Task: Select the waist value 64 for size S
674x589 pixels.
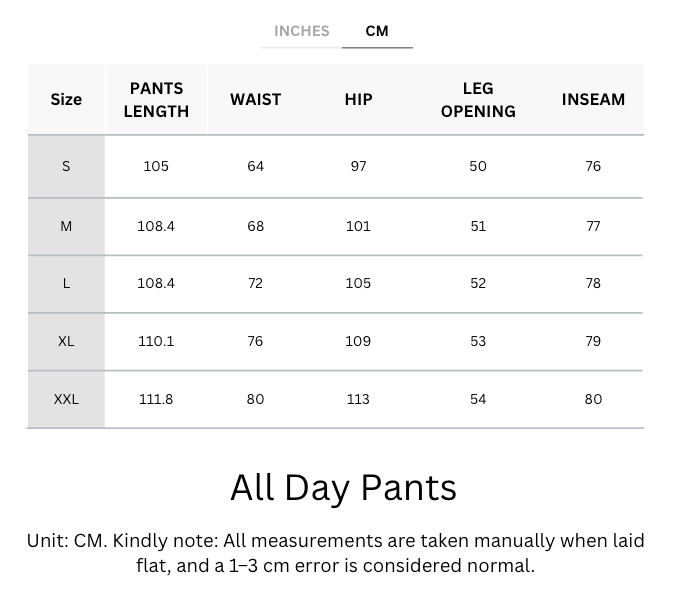Action: (x=256, y=166)
